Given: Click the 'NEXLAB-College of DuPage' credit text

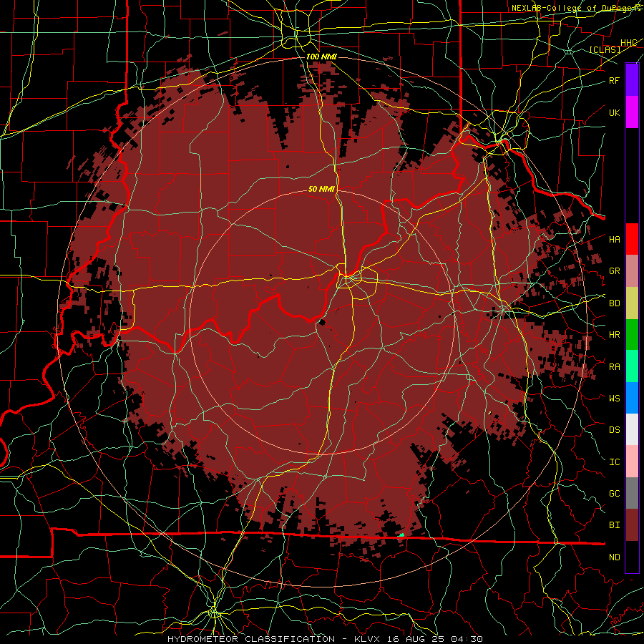Looking at the screenshot, I should (x=571, y=8).
